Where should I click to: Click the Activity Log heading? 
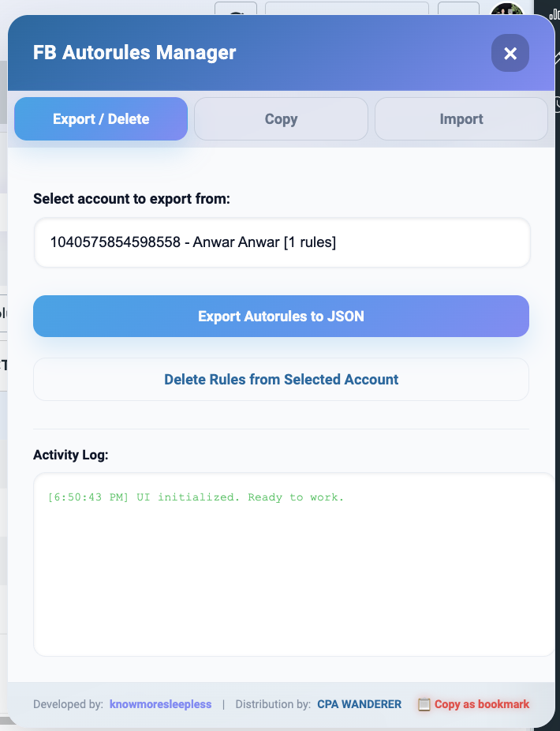tap(71, 455)
